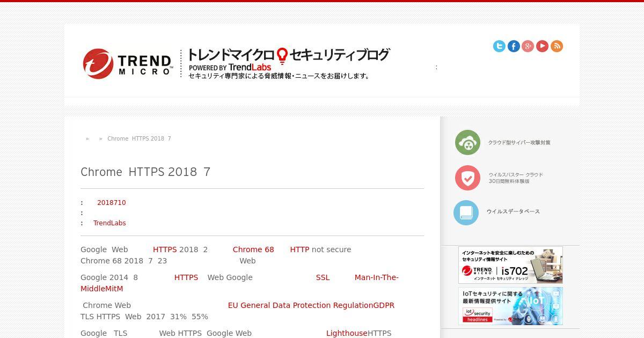The height and width of the screenshot is (338, 644).
Task: Open the Google Plus social icon
Action: (528, 46)
